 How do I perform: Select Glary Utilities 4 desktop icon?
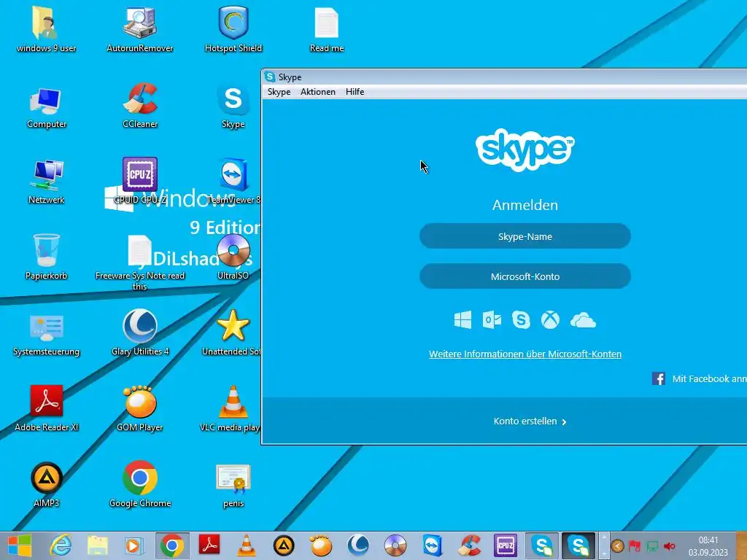point(139,333)
